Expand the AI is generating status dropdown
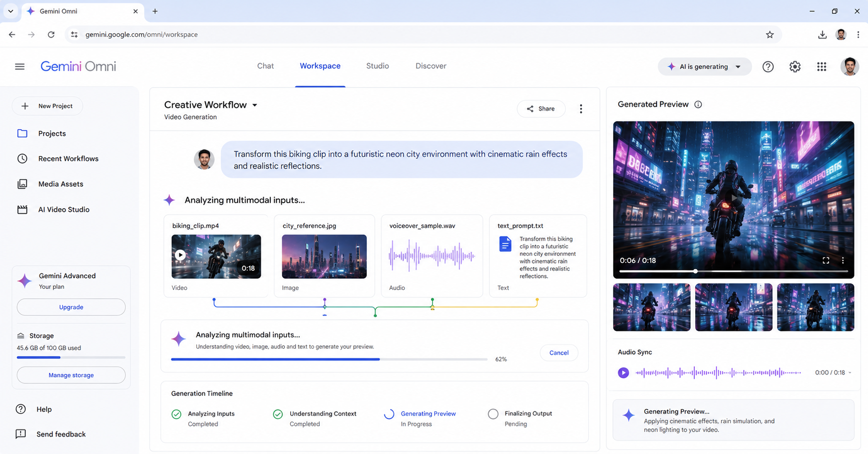868x454 pixels. [738, 67]
